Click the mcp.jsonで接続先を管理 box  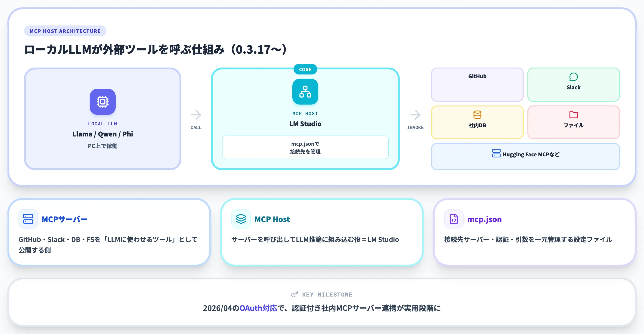(305, 147)
